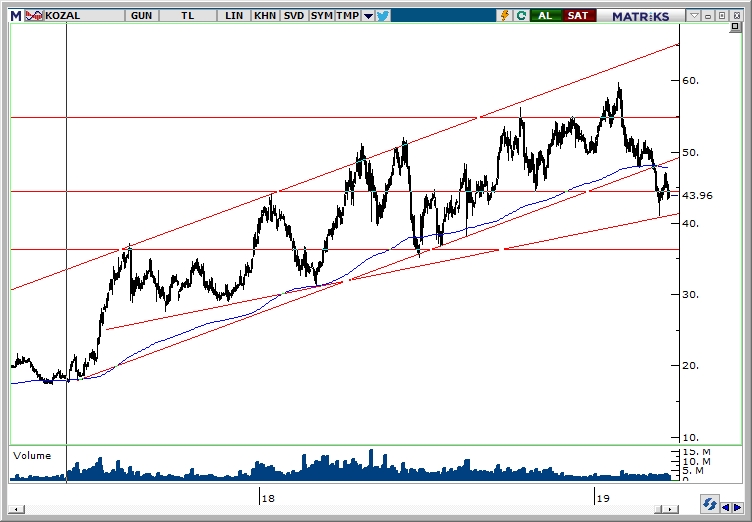Click the Twitter bird icon

(383, 16)
